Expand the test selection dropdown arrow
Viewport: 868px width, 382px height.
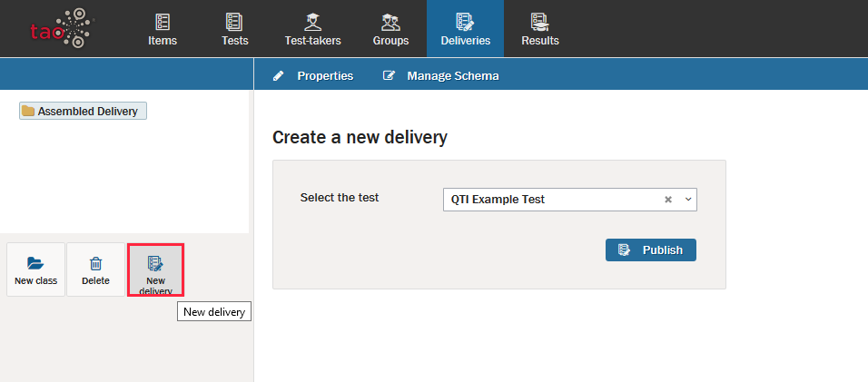(x=687, y=200)
